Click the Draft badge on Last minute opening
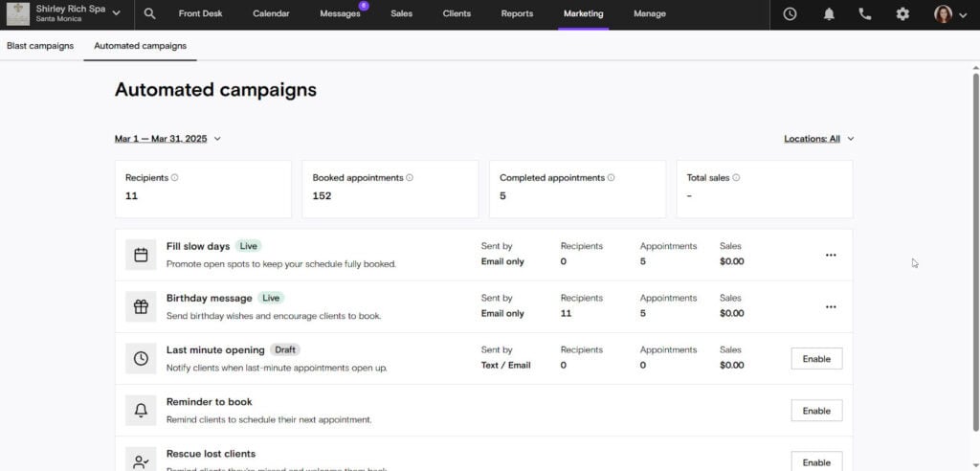 point(285,350)
